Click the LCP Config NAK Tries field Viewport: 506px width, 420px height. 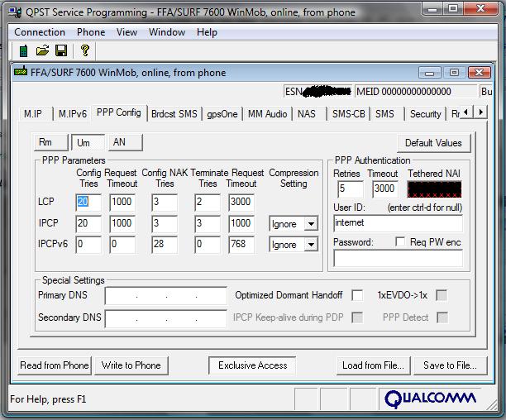(x=165, y=202)
